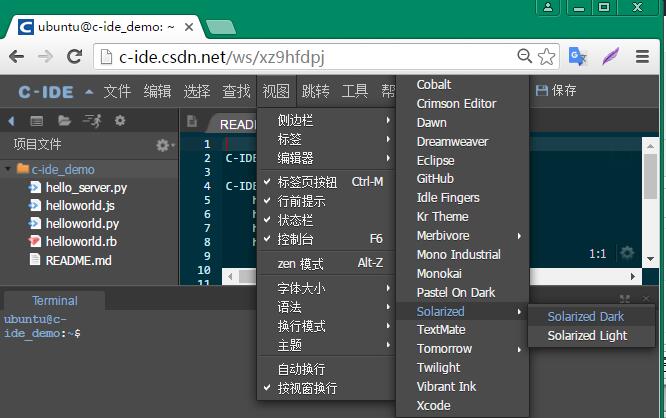Toggle 状态栏 checked menu item
The width and height of the screenshot is (666, 418).
(327, 220)
